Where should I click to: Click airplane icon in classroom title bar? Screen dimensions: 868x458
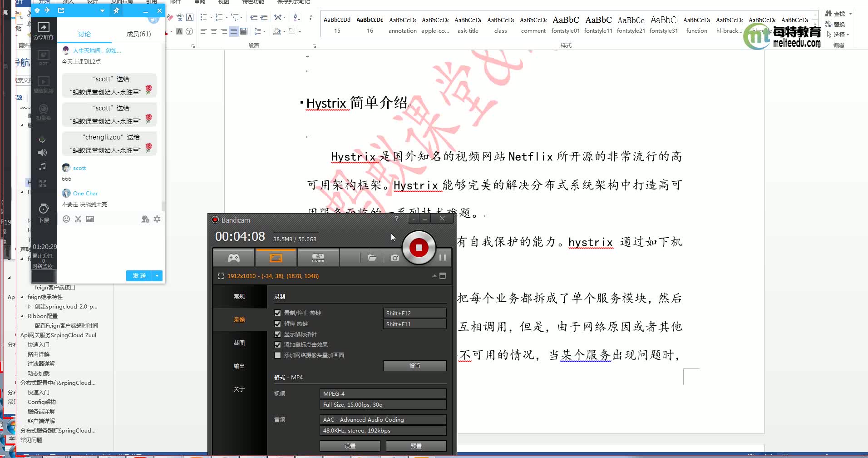coord(47,10)
